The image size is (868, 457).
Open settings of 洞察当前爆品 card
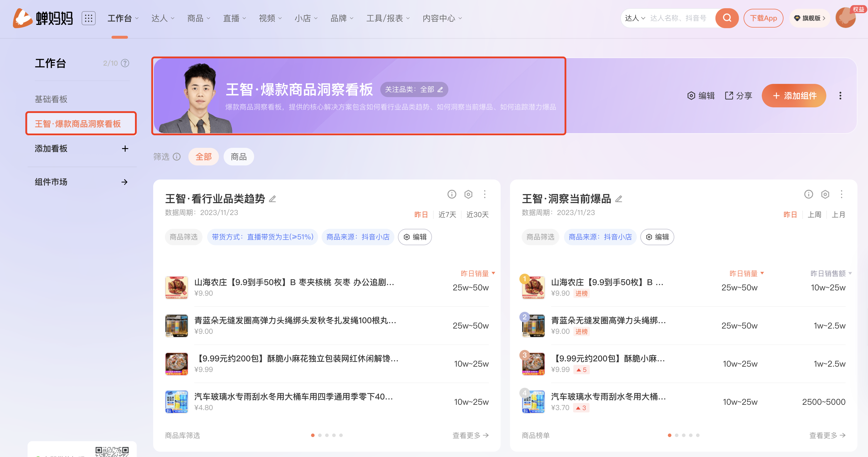(825, 194)
